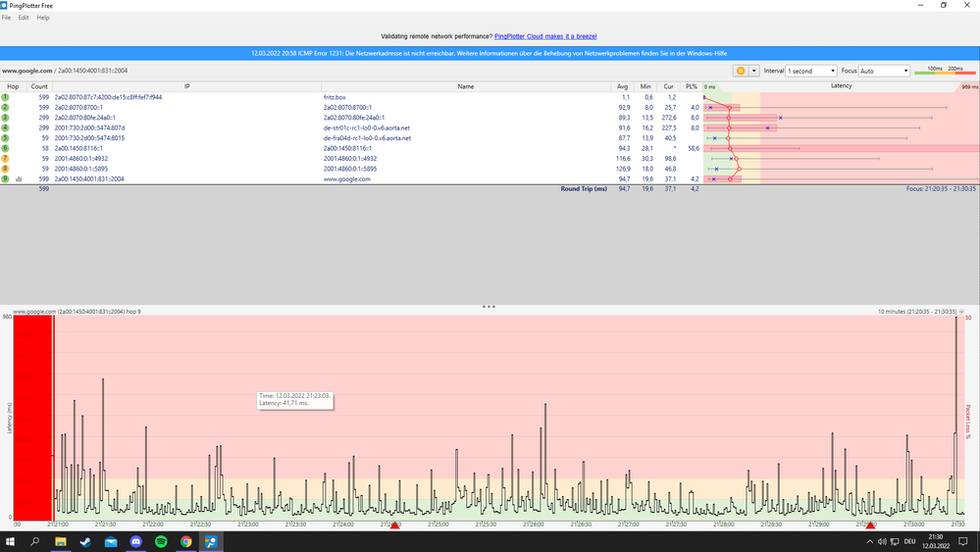Viewport: 980px width, 552px height.
Task: Open the taskbar clock showing 21:30
Action: [936, 541]
